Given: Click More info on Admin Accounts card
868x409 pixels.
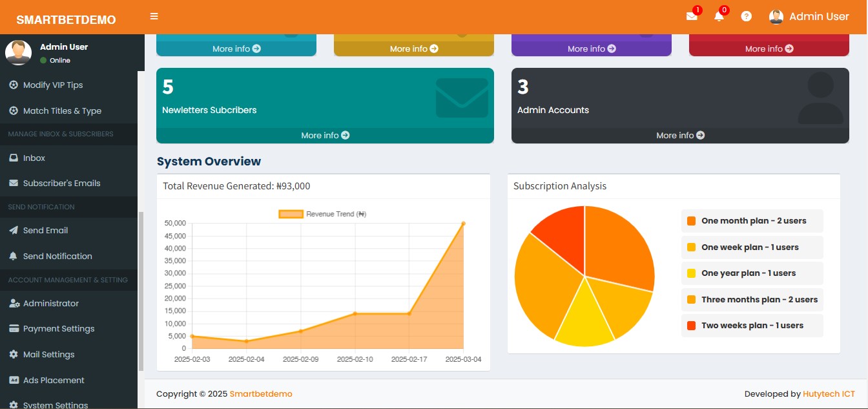Looking at the screenshot, I should tap(680, 136).
